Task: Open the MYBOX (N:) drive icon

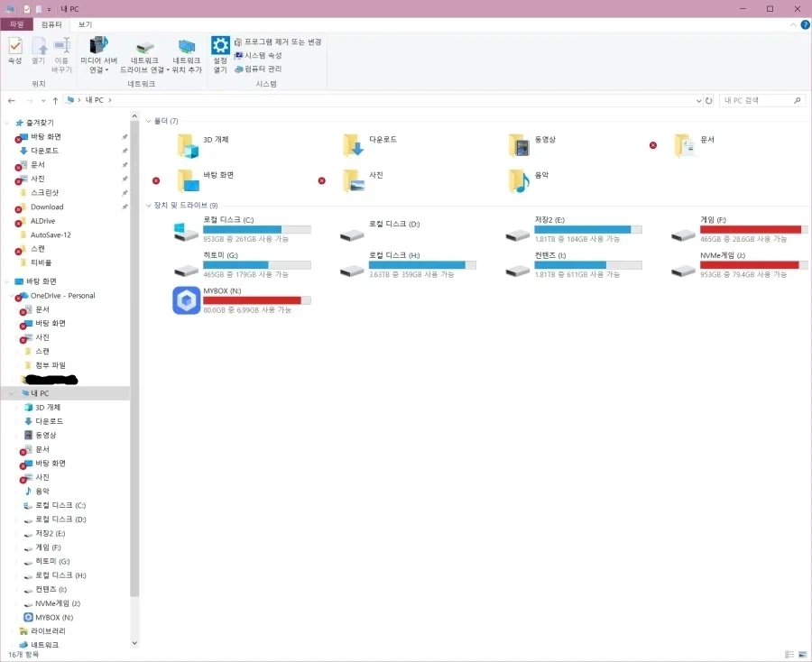Action: [186, 298]
